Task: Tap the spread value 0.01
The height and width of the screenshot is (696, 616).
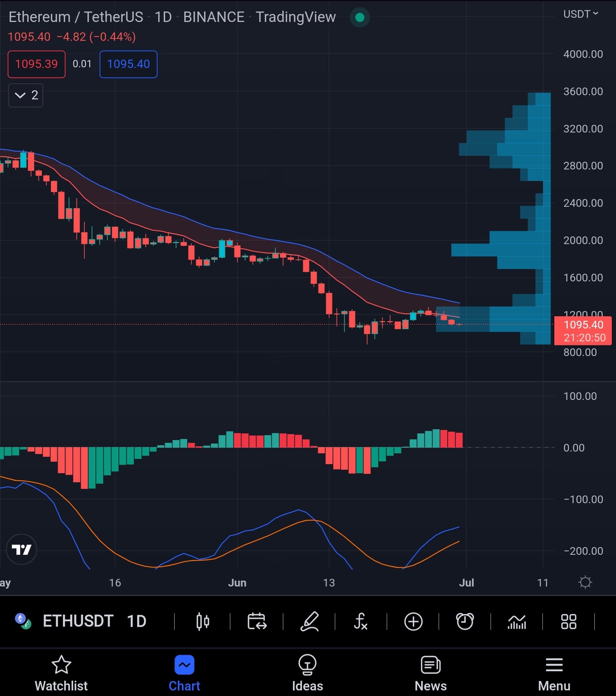Action: [82, 64]
